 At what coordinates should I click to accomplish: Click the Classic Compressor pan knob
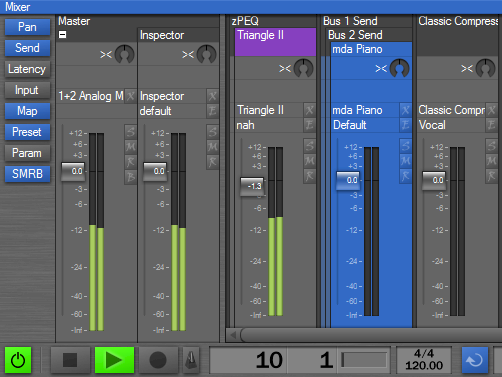(x=485, y=68)
